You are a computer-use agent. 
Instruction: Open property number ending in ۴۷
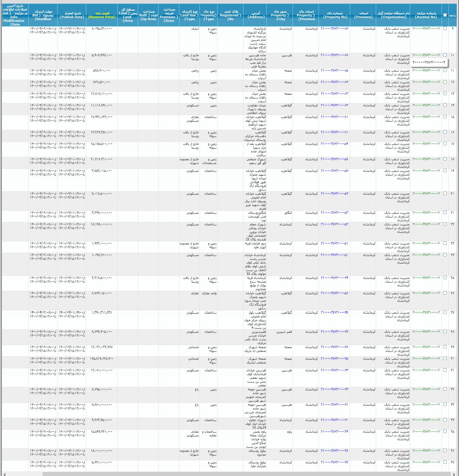click(x=335, y=332)
